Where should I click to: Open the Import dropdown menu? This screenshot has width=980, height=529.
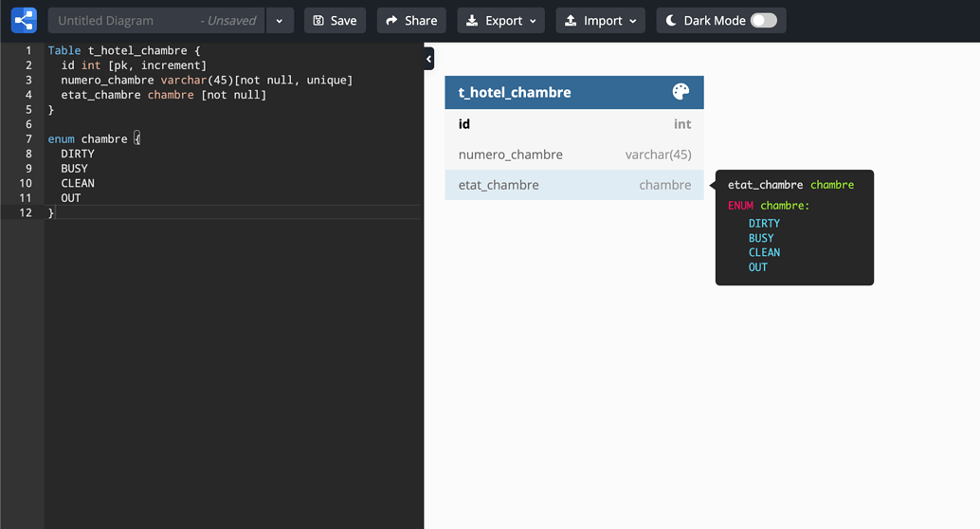coord(600,21)
